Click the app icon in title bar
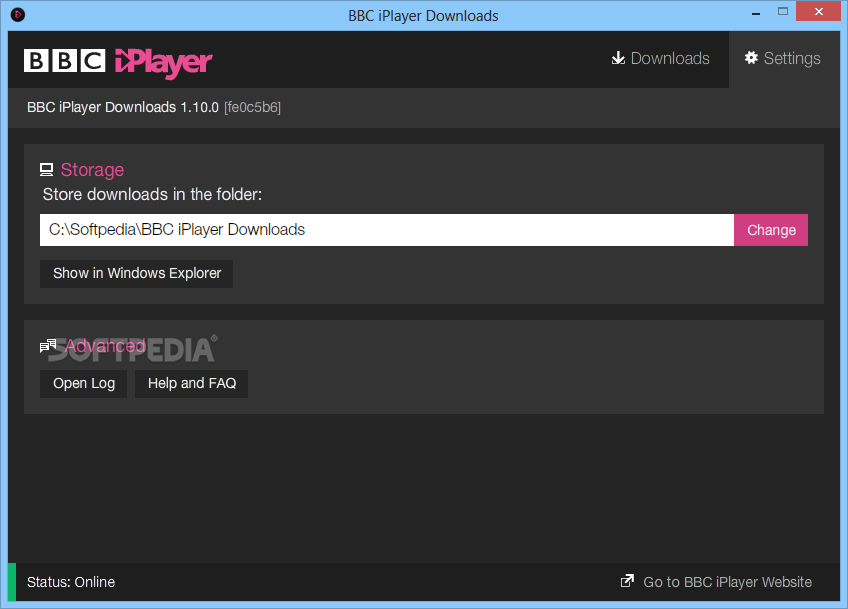The image size is (848, 609). pyautogui.click(x=18, y=14)
